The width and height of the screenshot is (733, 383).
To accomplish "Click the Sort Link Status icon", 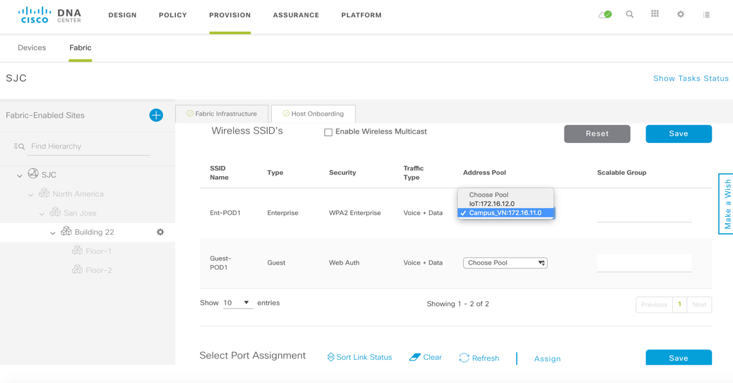I will [x=331, y=357].
